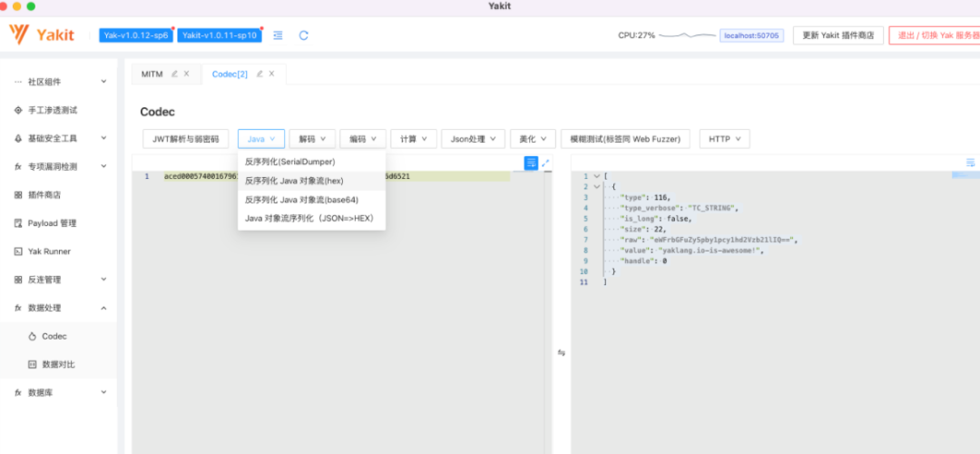Image resolution: width=980 pixels, height=454 pixels.
Task: Click the refresh icon in the header
Action: tap(304, 35)
